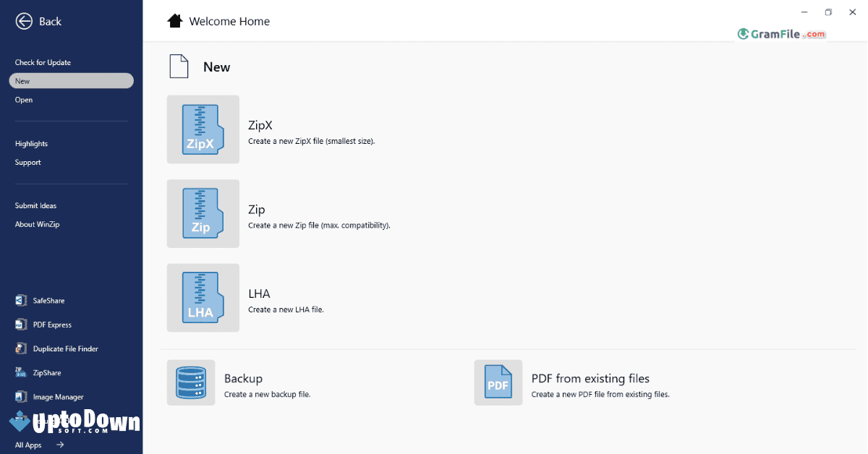This screenshot has width=868, height=454.
Task: Click the ZipShare sidebar icon
Action: 21,372
